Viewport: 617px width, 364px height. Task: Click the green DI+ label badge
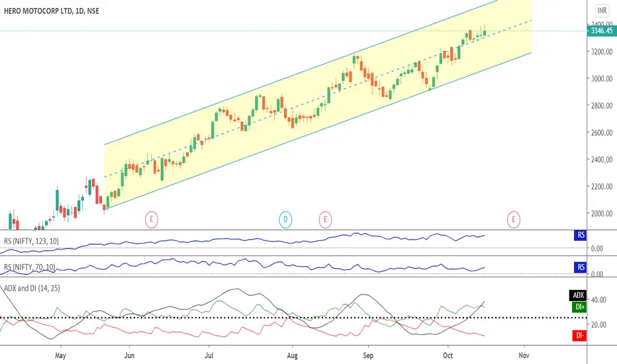[x=579, y=307]
